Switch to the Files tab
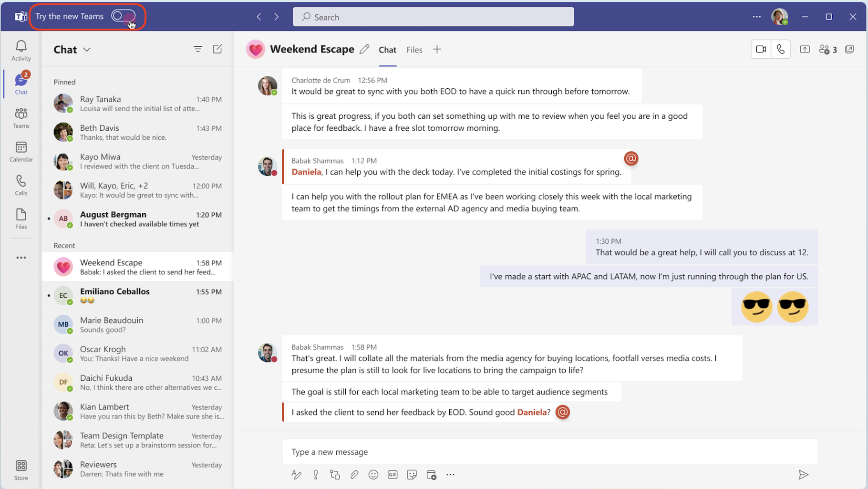 pyautogui.click(x=414, y=50)
